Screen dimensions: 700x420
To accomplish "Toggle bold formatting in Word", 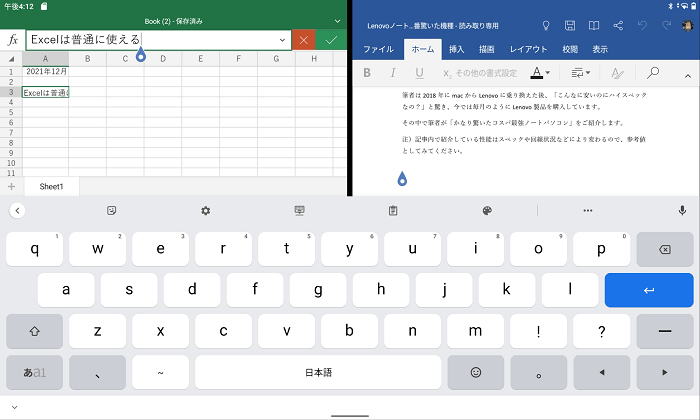I will point(367,73).
